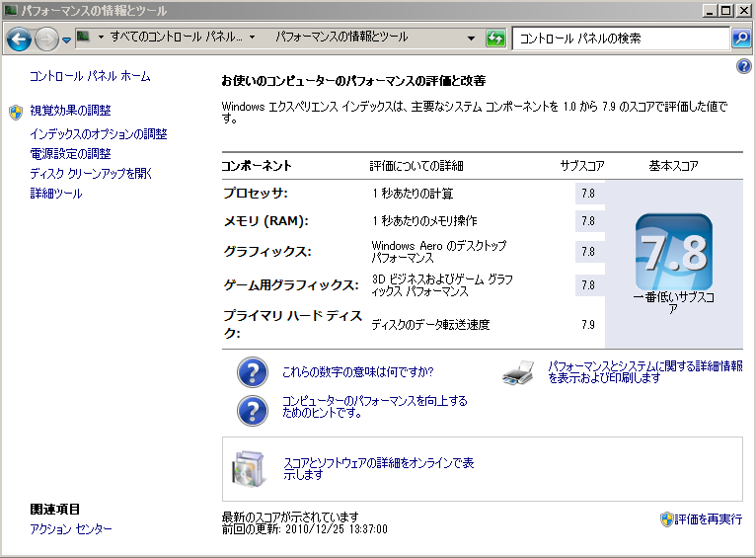The width and height of the screenshot is (756, 558).
Task: Click the Forward navigation arrow
Action: coord(46,40)
